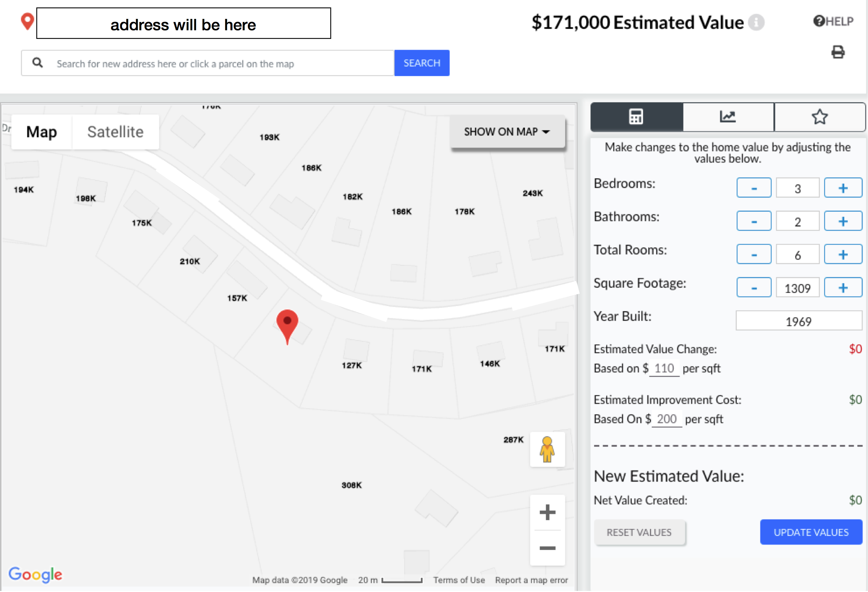
Task: Click the search magnifier icon
Action: (37, 63)
